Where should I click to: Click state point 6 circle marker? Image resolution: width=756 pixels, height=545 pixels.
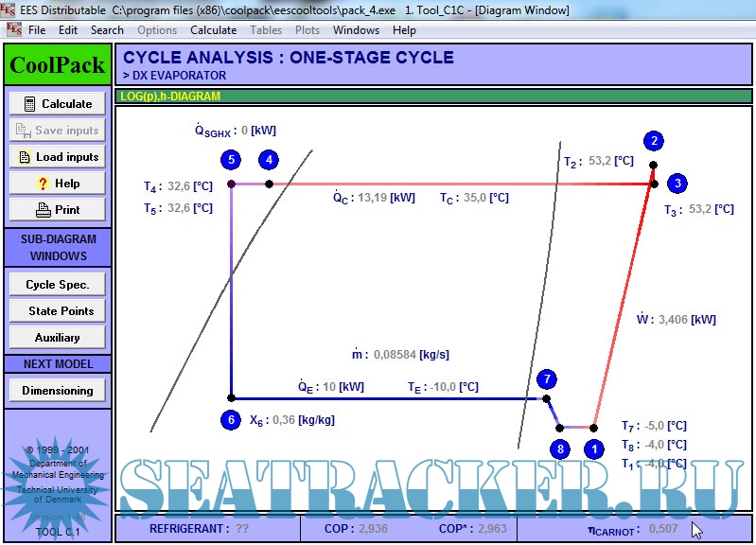coord(231,420)
